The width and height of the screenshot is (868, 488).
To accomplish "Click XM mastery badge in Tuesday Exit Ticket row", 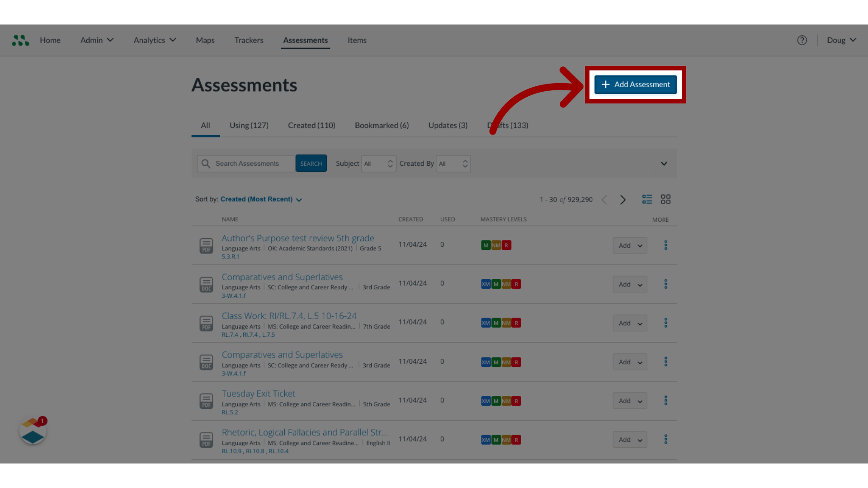I will point(486,401).
